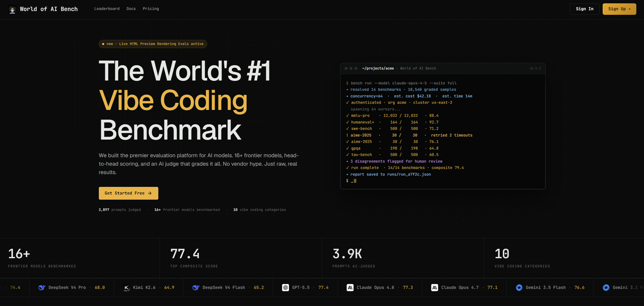Click the terminal title ~/projects/acme
This screenshot has width=644, height=306.
tap(378, 69)
